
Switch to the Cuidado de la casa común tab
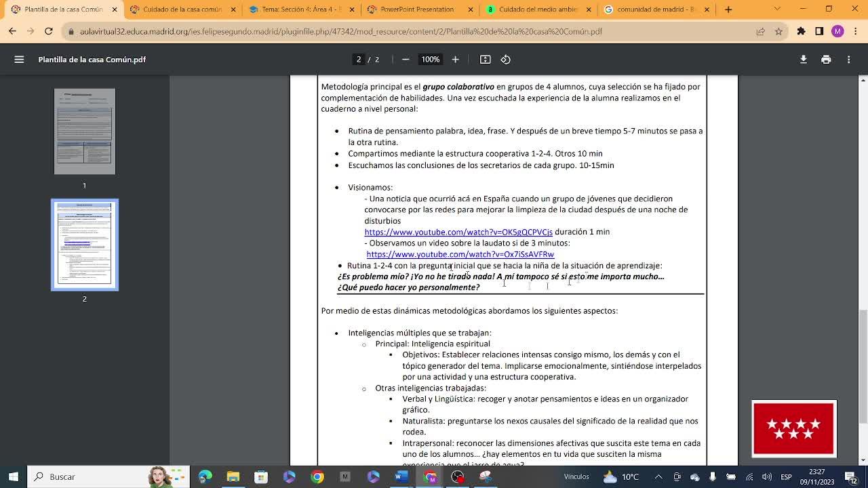point(182,9)
